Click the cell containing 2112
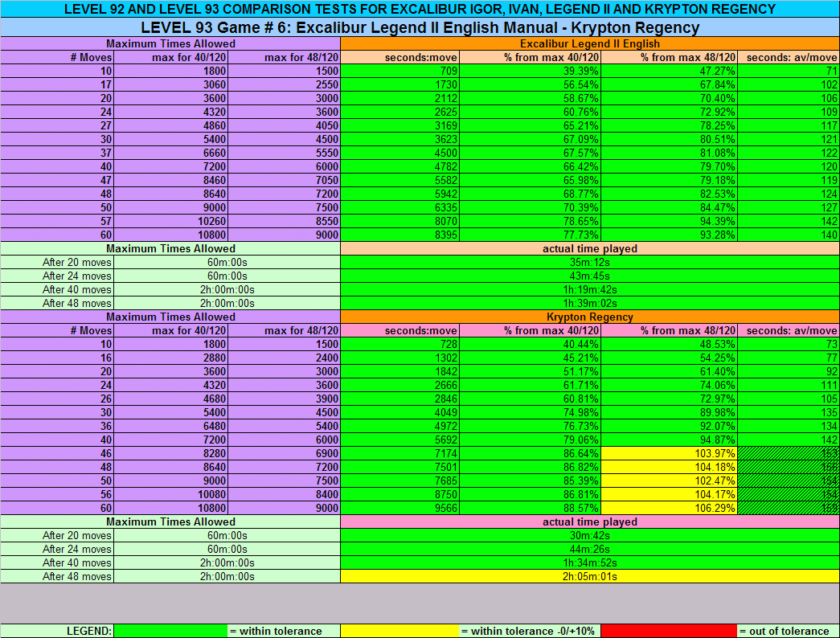This screenshot has height=638, width=840. pyautogui.click(x=400, y=99)
